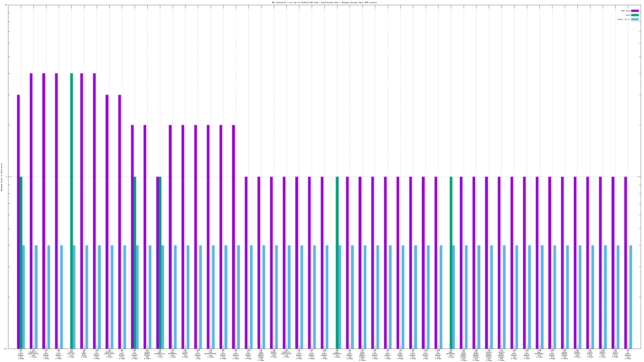Click the ips.whitelisted.org 3 hops axis label

210,354
